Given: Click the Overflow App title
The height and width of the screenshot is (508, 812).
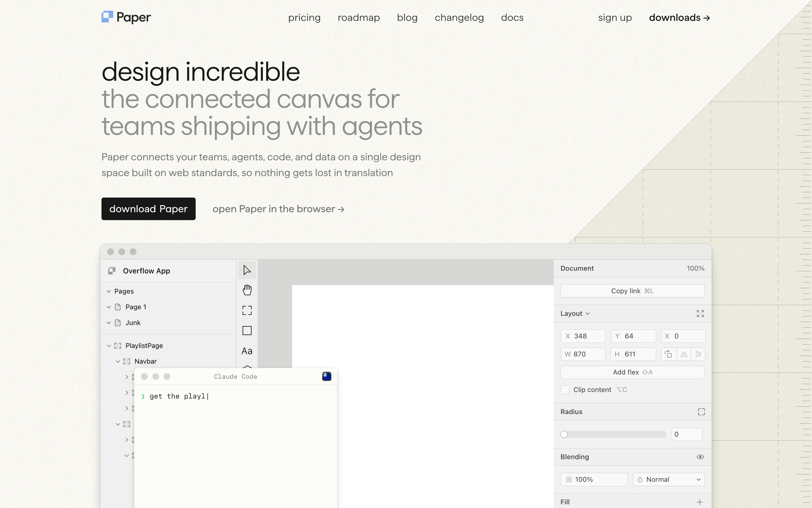Looking at the screenshot, I should pyautogui.click(x=146, y=271).
